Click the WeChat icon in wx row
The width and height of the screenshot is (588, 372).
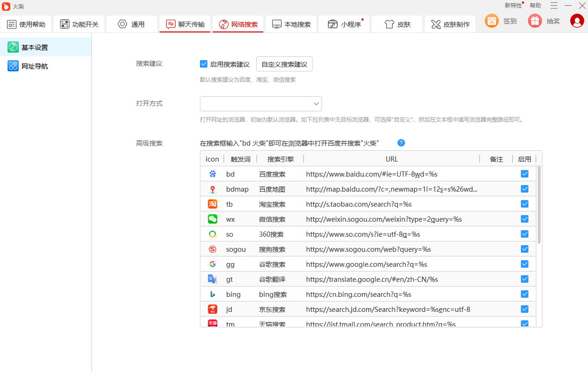[213, 219]
